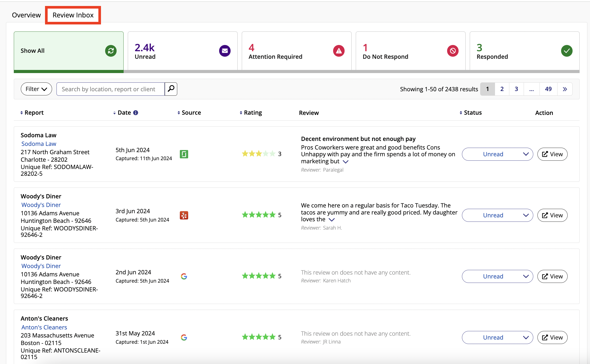This screenshot has height=364, width=590.
Task: Click View button for Sarah H. review
Action: coord(552,215)
